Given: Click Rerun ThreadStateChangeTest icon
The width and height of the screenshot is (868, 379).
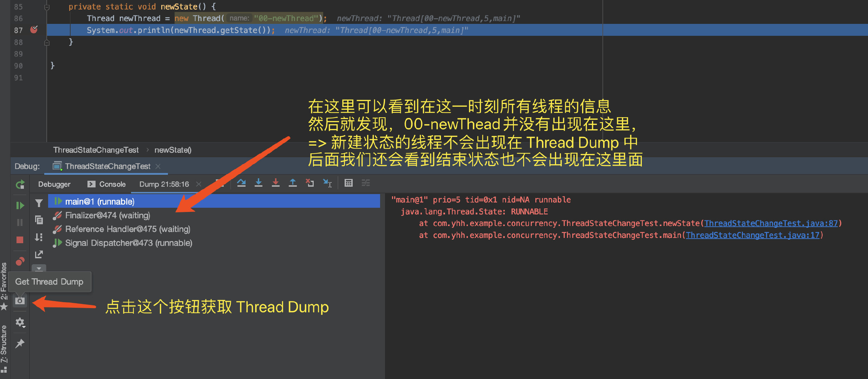Looking at the screenshot, I should tap(20, 184).
